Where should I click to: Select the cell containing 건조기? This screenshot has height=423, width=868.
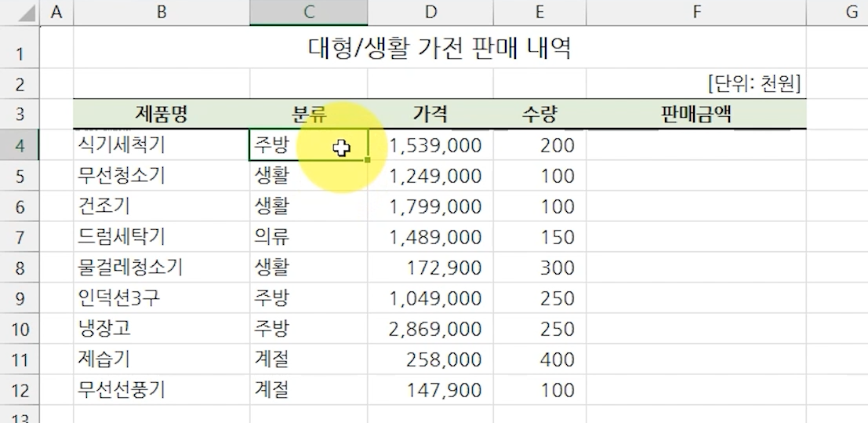161,206
